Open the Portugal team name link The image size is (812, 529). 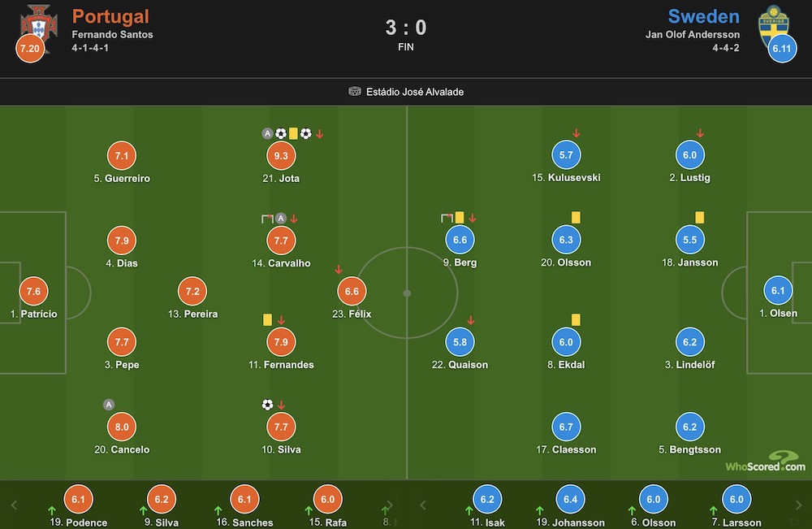tap(110, 16)
